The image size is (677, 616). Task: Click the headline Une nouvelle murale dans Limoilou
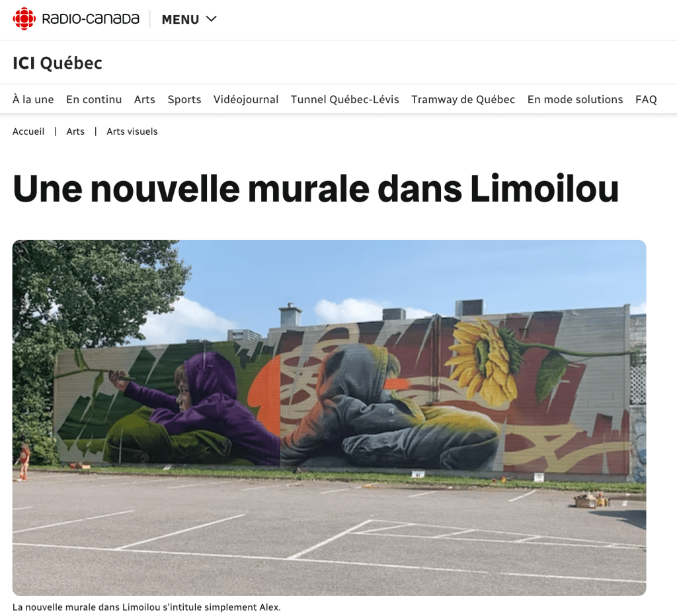coord(315,188)
